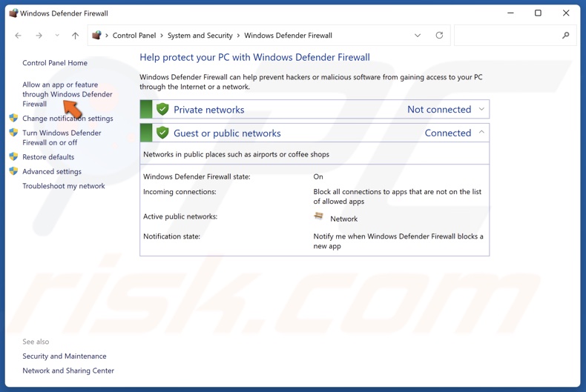Viewport: 586px width, 392px height.
Task: Close the Windows Defender Firewall window
Action: [566, 13]
